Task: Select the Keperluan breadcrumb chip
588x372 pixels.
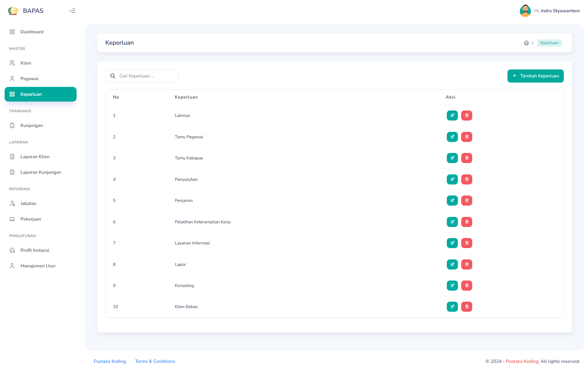Action: [x=549, y=43]
